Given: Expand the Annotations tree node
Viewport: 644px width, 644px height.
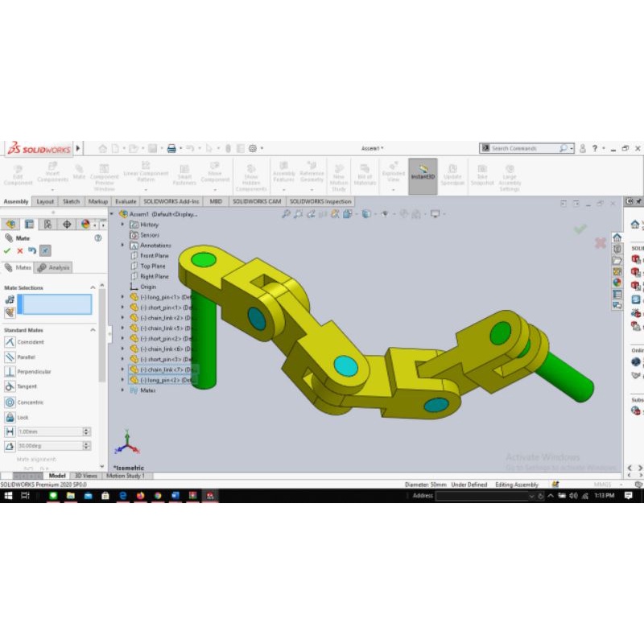Looking at the screenshot, I should coord(122,245).
